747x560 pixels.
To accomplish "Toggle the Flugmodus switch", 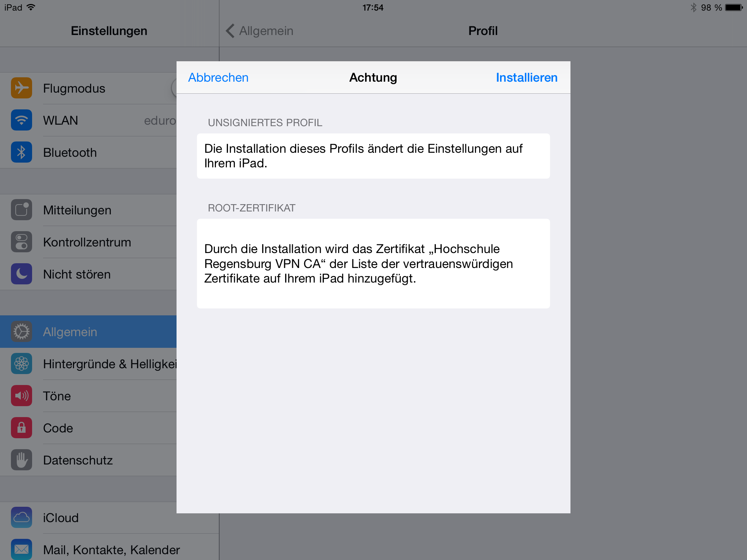I will [x=174, y=88].
